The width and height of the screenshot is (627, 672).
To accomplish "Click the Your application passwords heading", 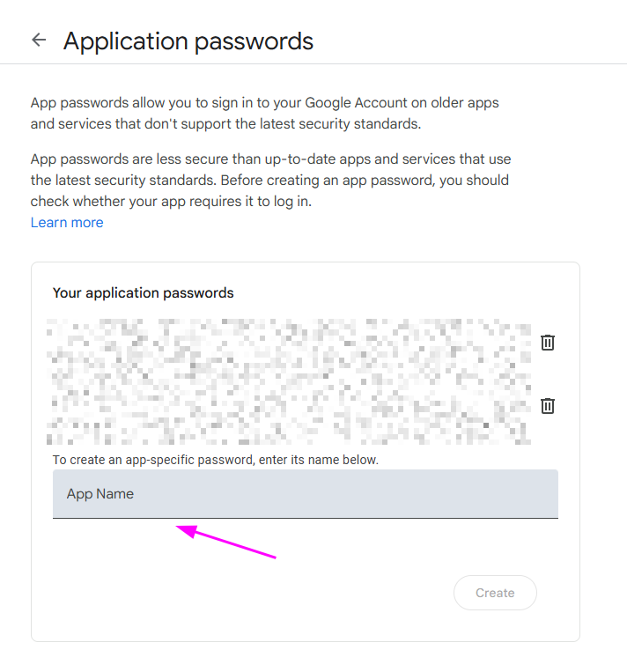I will pos(144,292).
